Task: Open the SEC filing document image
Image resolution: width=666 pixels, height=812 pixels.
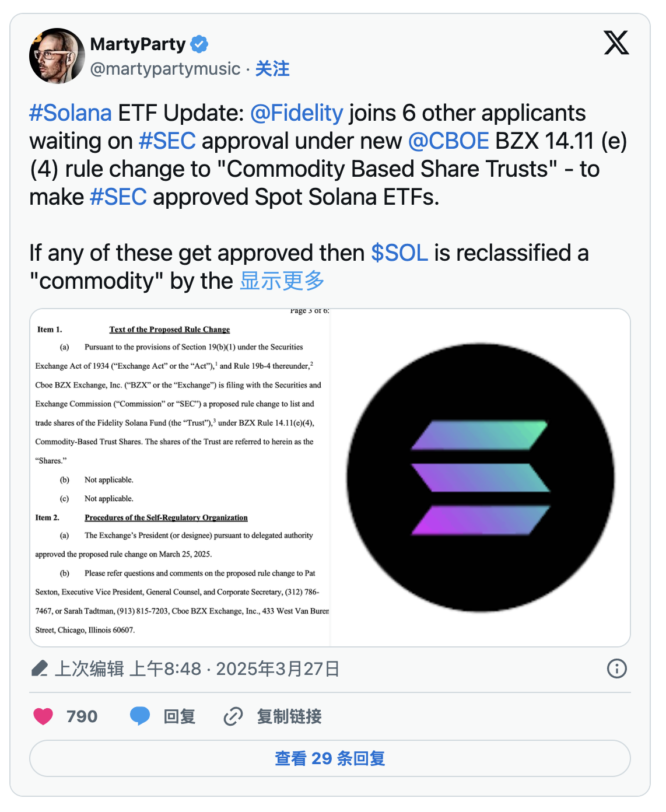Action: (x=180, y=477)
